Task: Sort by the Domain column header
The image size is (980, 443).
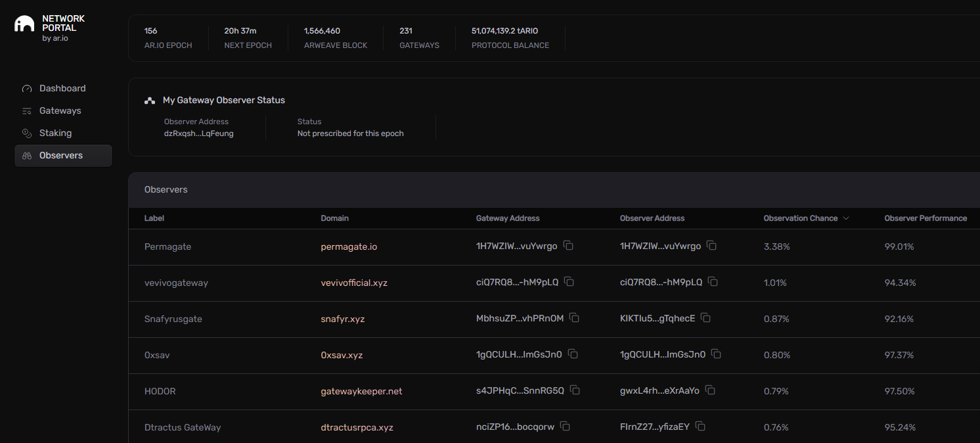Action: coord(334,218)
